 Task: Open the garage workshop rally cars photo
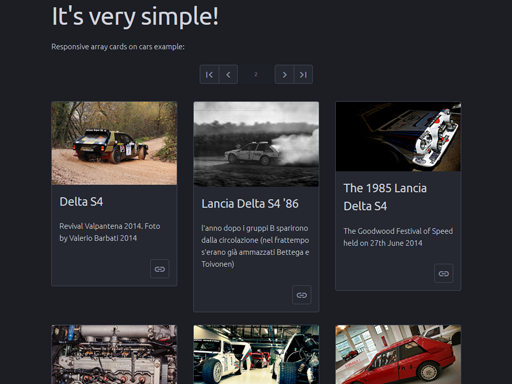coord(256,355)
